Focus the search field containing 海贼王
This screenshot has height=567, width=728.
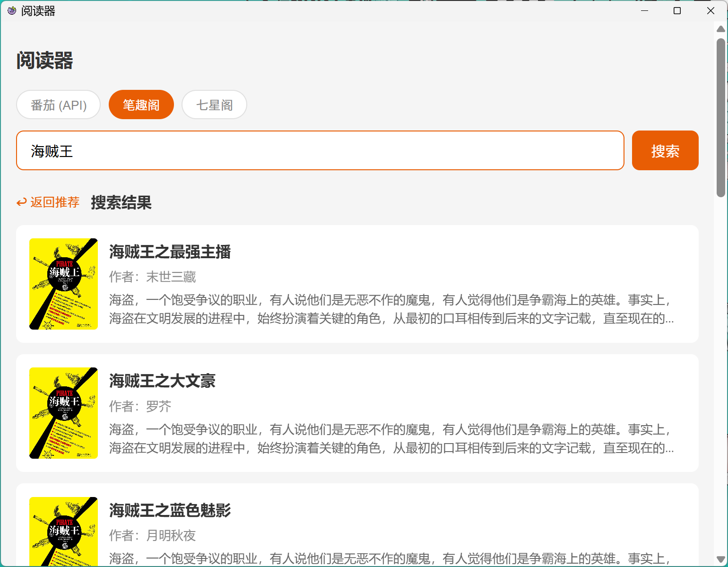320,150
